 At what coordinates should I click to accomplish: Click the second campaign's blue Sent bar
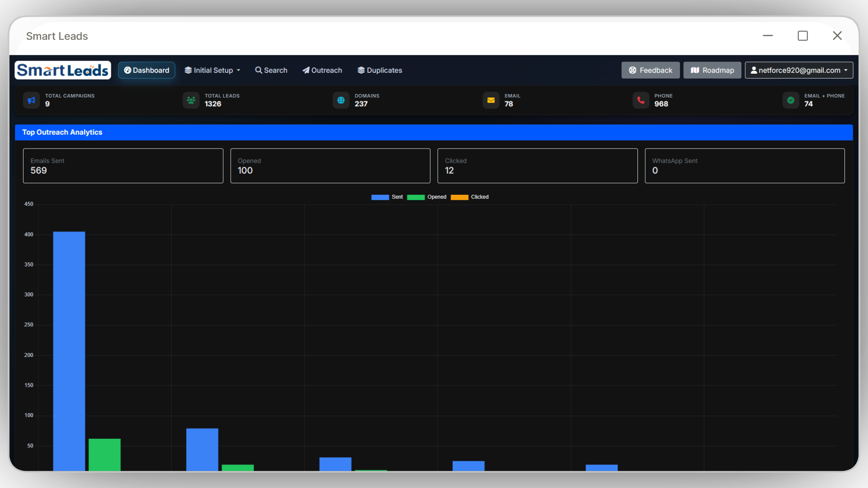coord(202,450)
